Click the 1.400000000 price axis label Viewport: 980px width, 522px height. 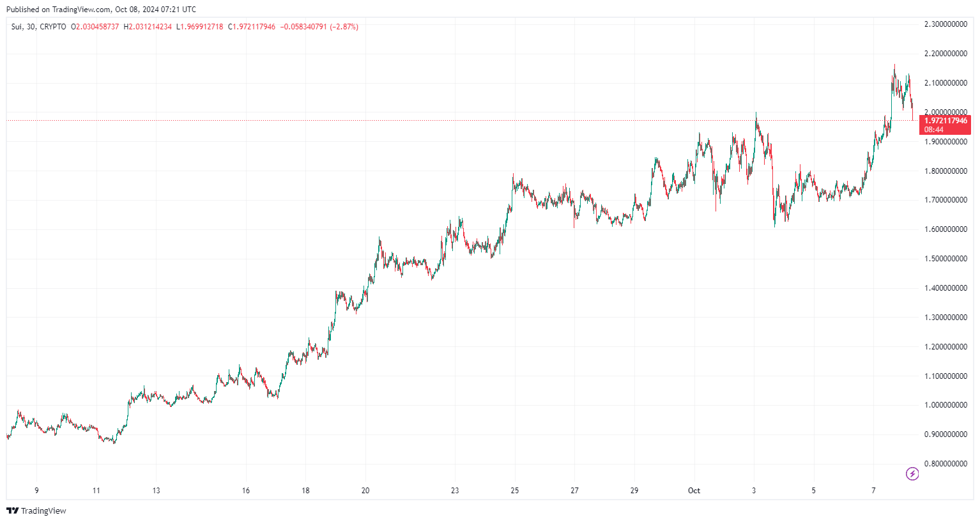point(946,288)
